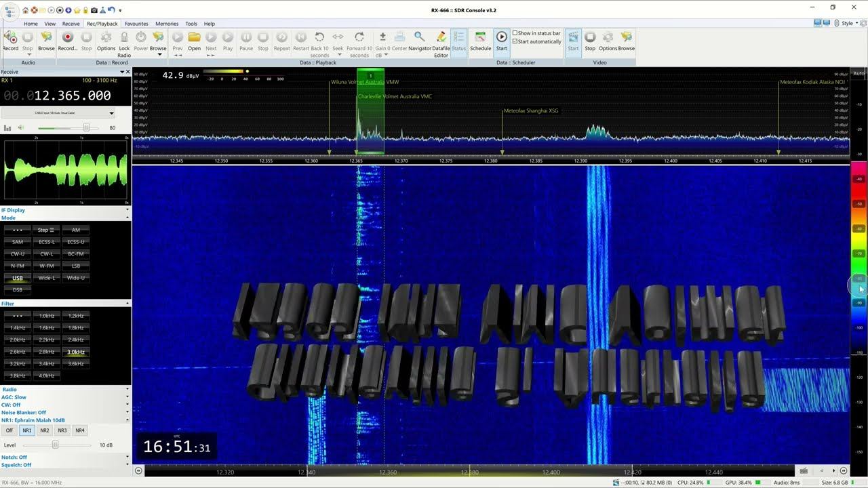Uncheck Start automatically checkbox
The width and height of the screenshot is (868, 488).
pyautogui.click(x=515, y=41)
